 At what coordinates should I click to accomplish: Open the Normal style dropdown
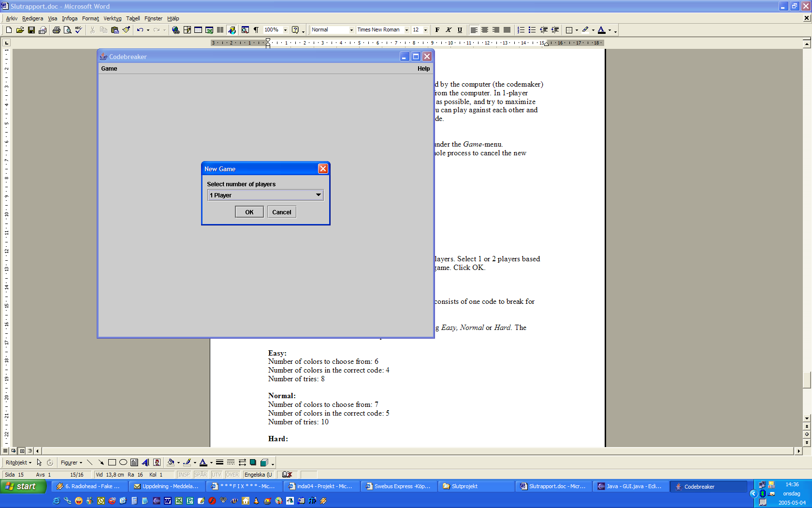tap(351, 30)
